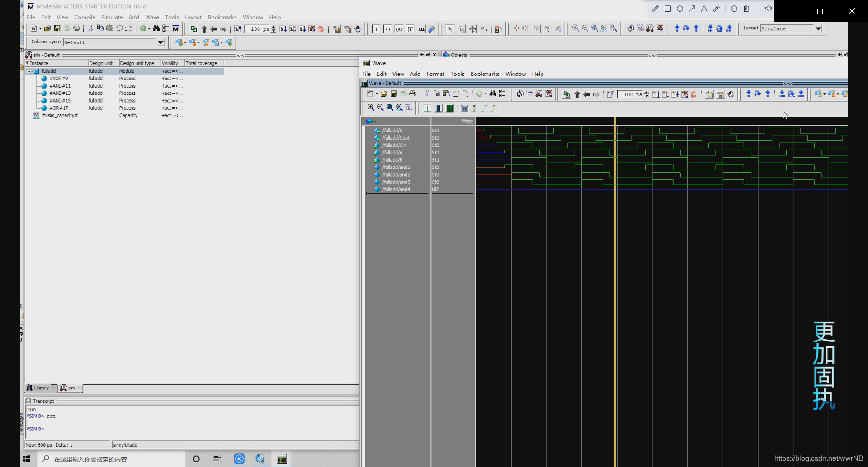Viewport: 868px width, 467px height.
Task: Click Print icon in Wave window toolbar
Action: [413, 94]
